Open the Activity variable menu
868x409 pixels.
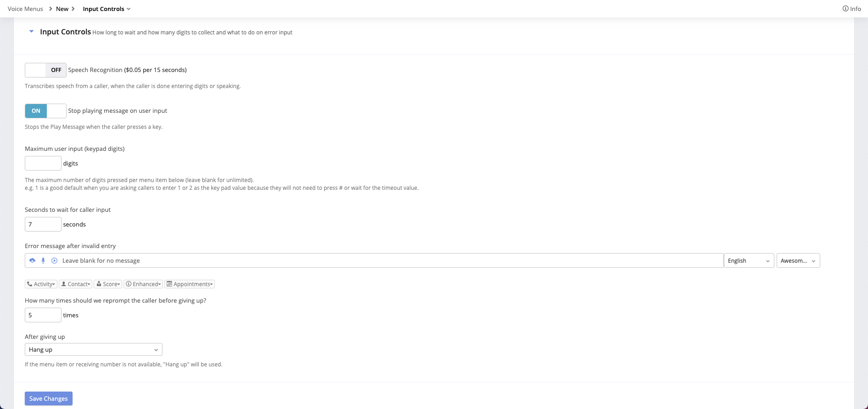[x=41, y=284]
